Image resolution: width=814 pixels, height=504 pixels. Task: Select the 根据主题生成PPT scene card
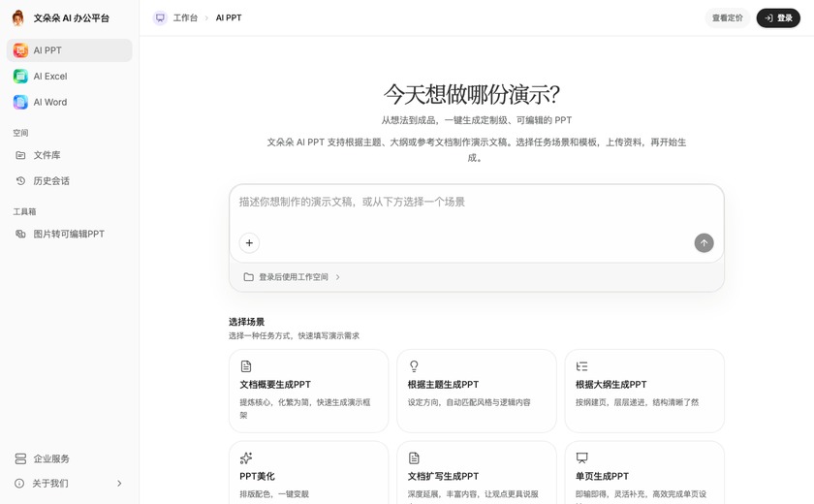point(477,391)
